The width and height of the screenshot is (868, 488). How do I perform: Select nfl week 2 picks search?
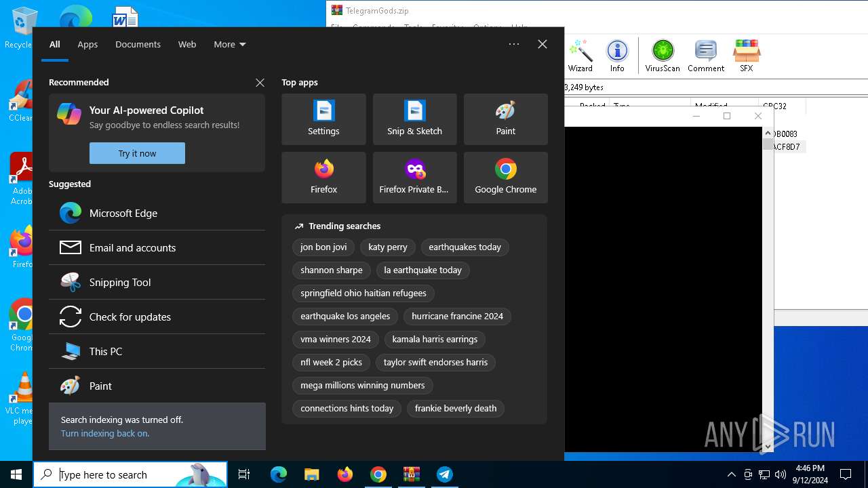tap(332, 363)
